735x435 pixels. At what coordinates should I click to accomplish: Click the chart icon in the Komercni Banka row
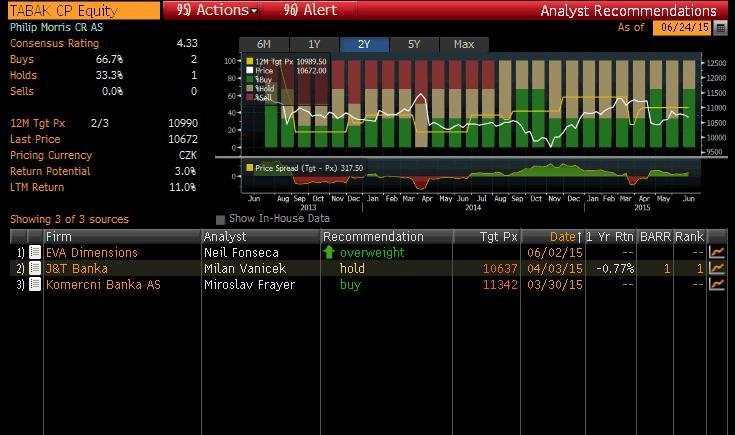tap(717, 284)
